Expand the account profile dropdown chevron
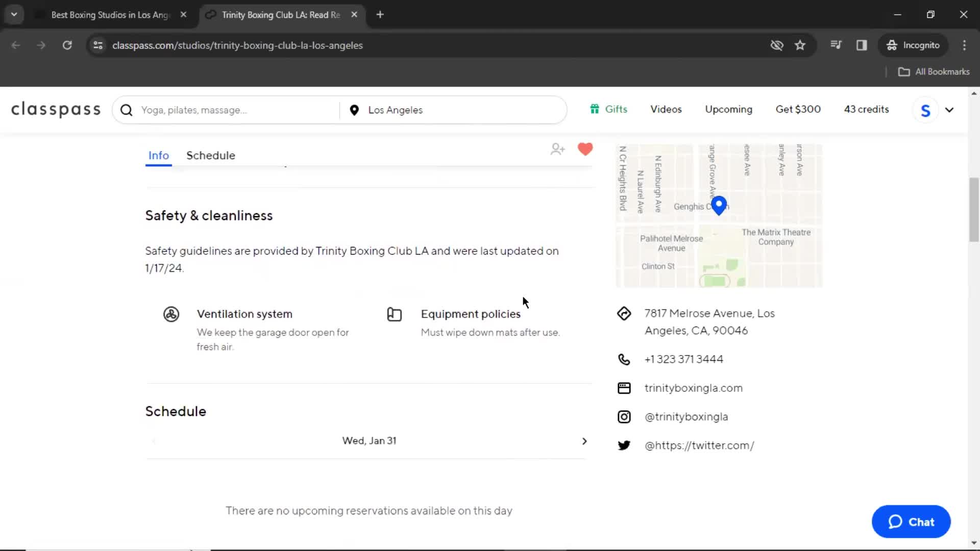 (949, 110)
